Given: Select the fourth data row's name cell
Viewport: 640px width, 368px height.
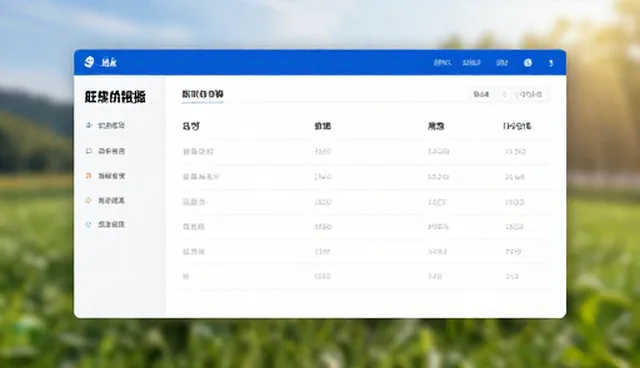Looking at the screenshot, I should [193, 226].
